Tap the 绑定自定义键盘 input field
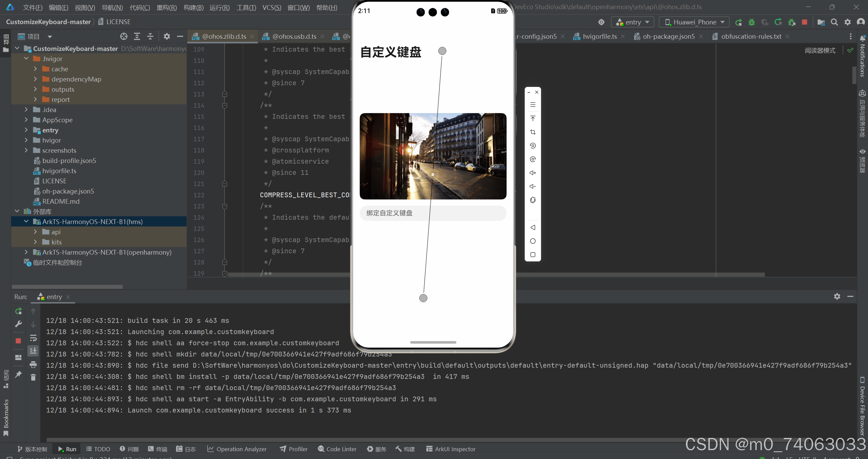Viewport: 868px width, 459px height. click(432, 213)
